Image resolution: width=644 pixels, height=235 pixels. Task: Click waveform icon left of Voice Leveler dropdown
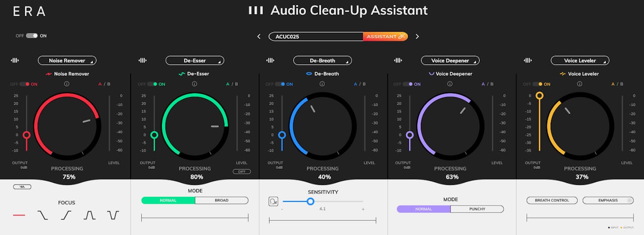(x=528, y=60)
